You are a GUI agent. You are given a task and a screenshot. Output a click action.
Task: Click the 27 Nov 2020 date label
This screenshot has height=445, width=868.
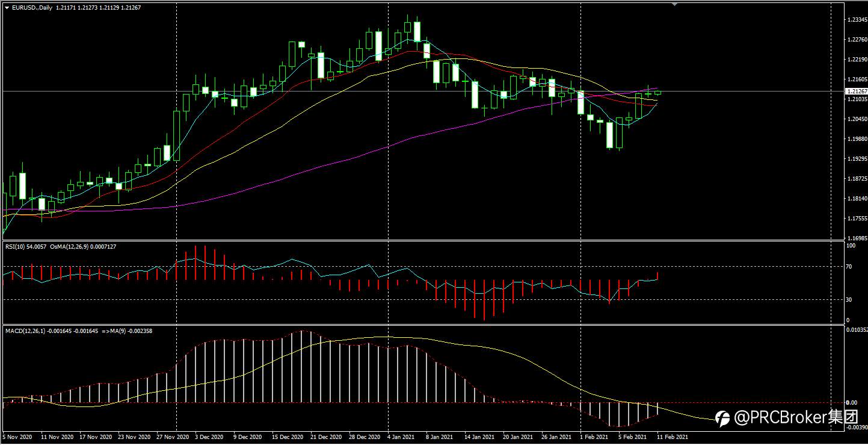point(173,437)
